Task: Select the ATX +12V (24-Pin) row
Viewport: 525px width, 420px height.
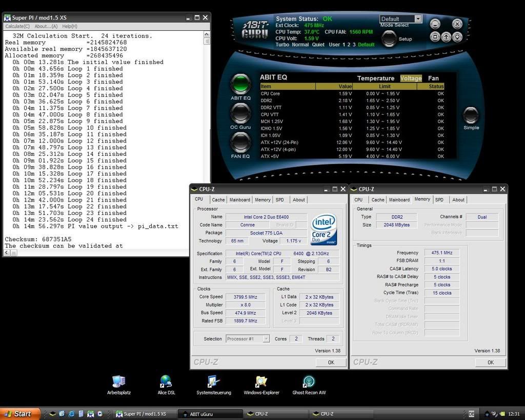Action: 352,143
